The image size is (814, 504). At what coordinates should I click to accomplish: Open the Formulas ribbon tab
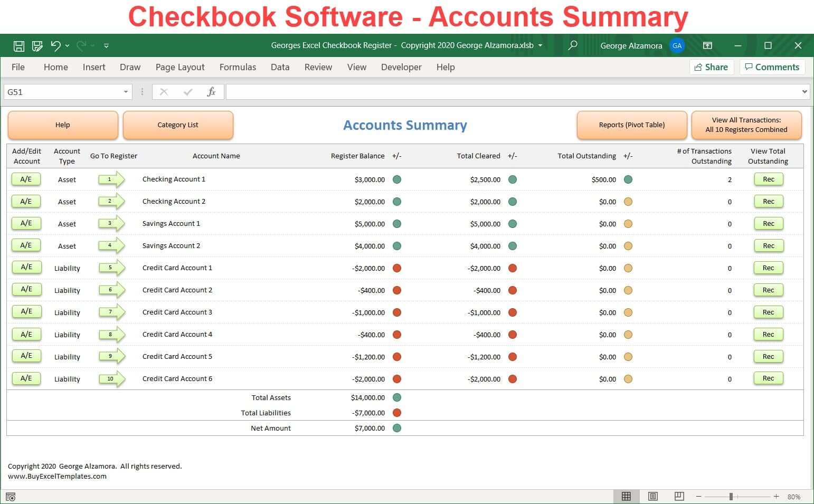pos(238,67)
